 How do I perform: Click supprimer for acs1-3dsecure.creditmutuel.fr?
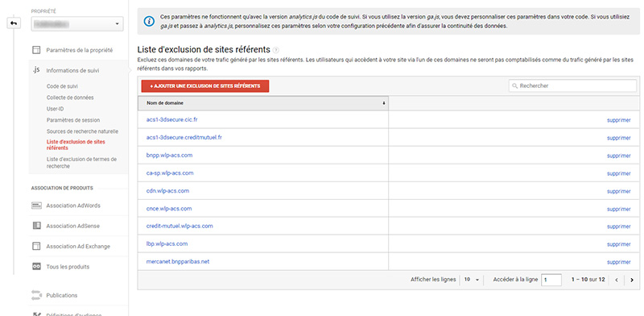(618, 138)
